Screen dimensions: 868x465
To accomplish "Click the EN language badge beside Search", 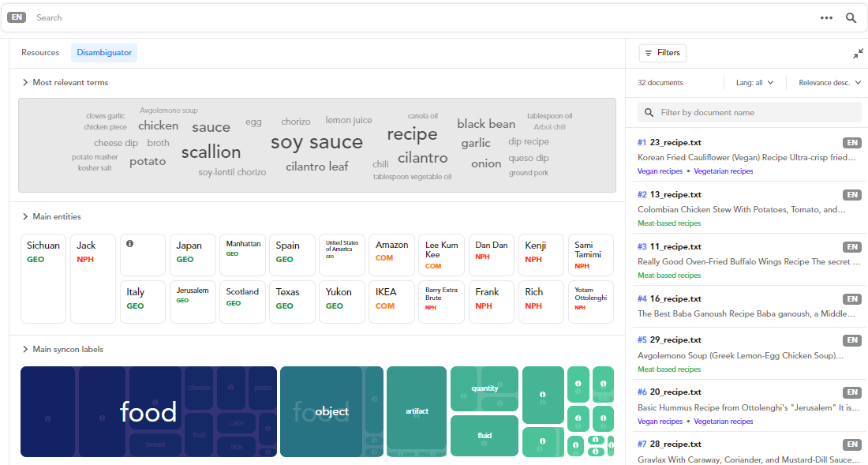I will tap(17, 17).
